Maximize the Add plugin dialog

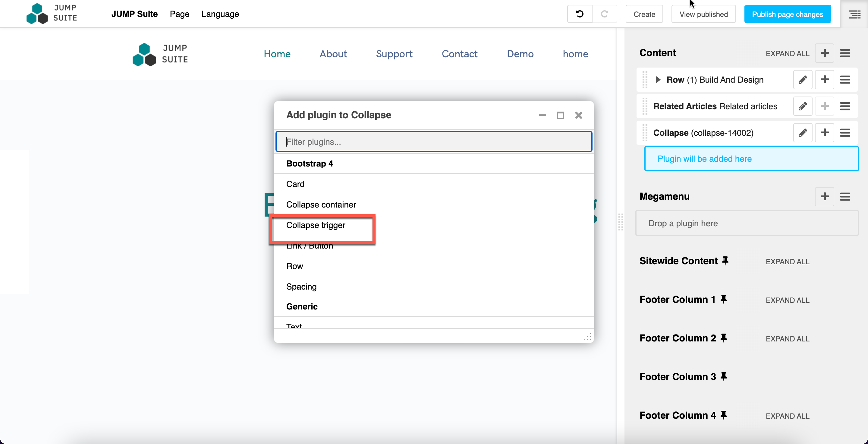click(x=560, y=115)
